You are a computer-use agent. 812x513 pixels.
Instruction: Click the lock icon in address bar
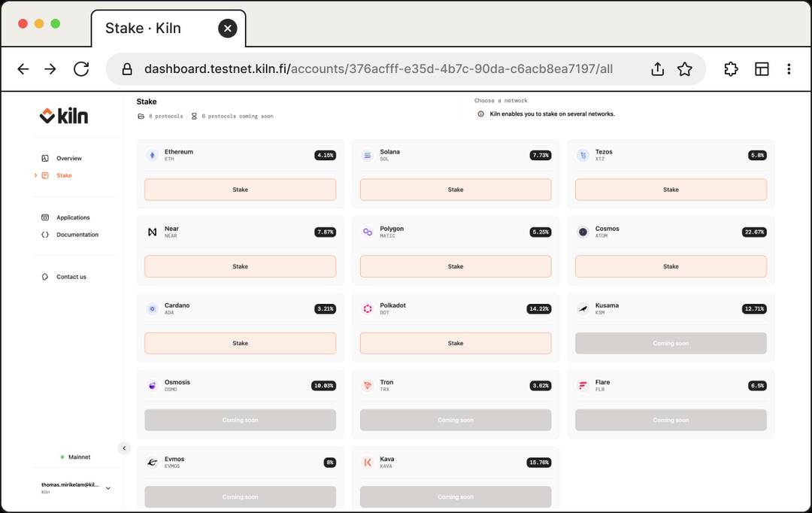(127, 69)
